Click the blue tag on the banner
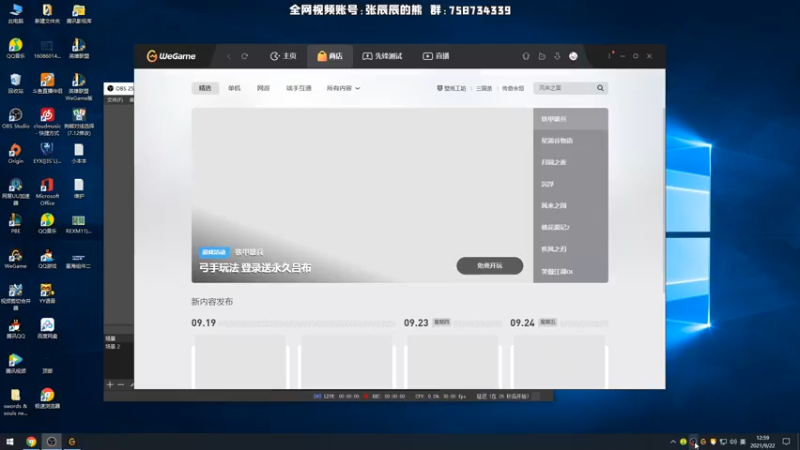 click(214, 252)
